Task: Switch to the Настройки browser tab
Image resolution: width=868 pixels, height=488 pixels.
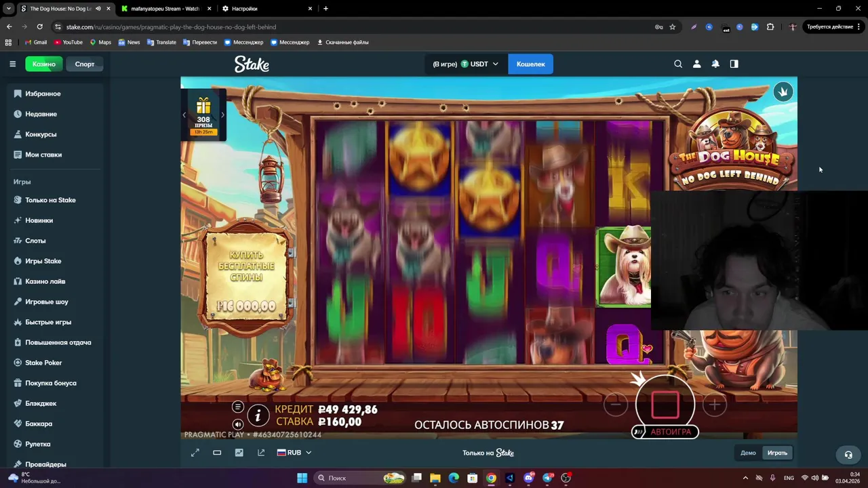Action: 268,9
